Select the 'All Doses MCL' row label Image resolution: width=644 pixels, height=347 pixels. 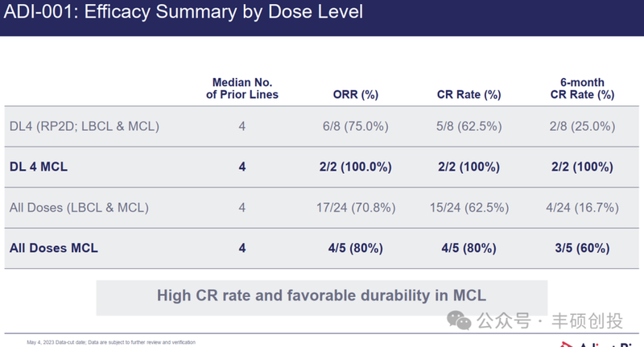[54, 248]
